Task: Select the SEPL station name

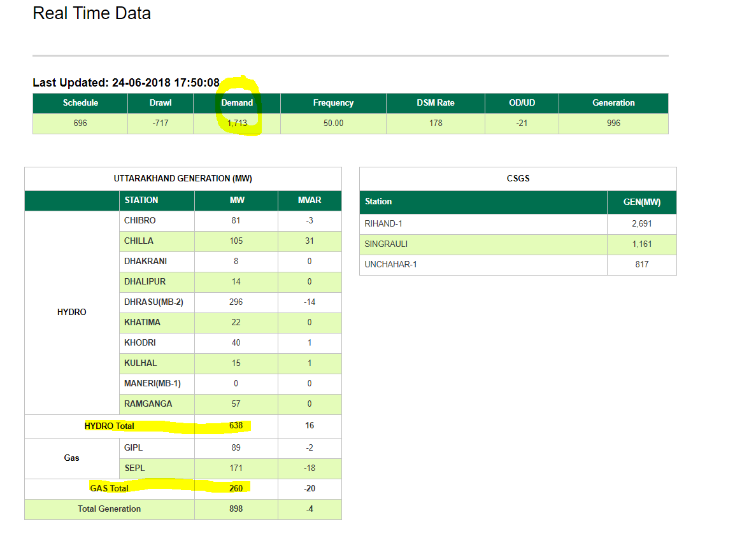Action: (x=134, y=468)
